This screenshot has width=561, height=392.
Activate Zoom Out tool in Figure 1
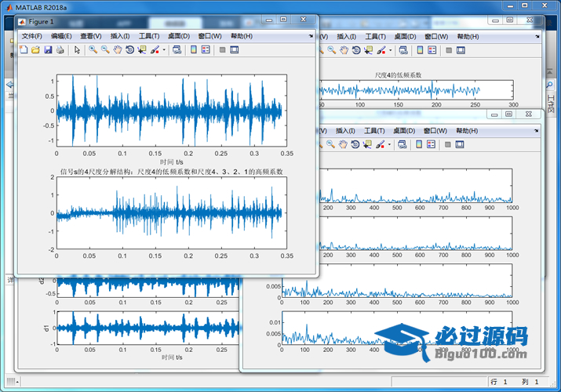pyautogui.click(x=105, y=50)
